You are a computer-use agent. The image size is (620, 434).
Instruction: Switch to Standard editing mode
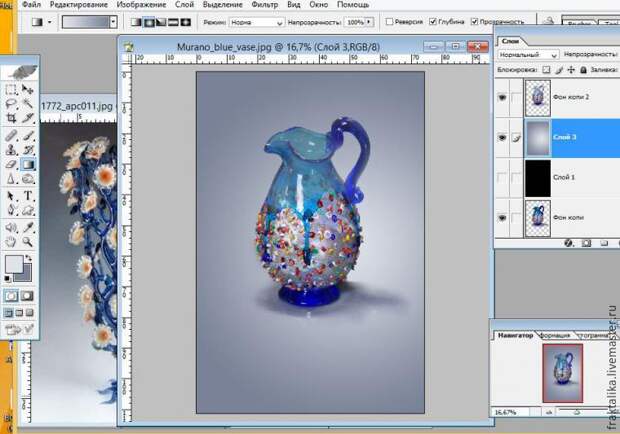pos(11,296)
